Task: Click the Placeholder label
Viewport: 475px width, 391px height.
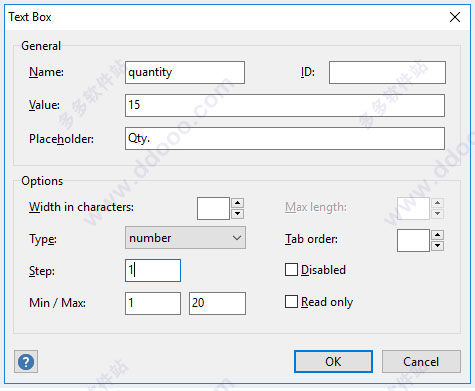Action: (x=61, y=139)
